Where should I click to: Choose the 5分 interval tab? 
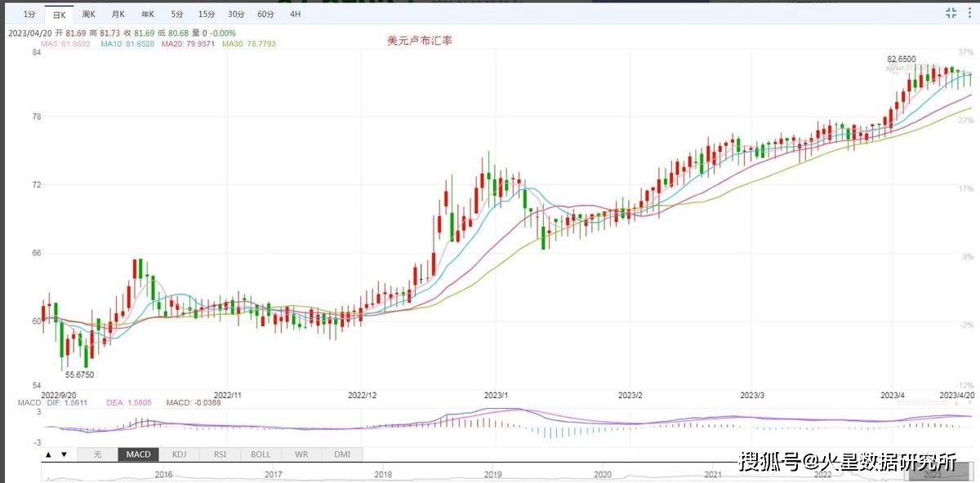pos(177,15)
